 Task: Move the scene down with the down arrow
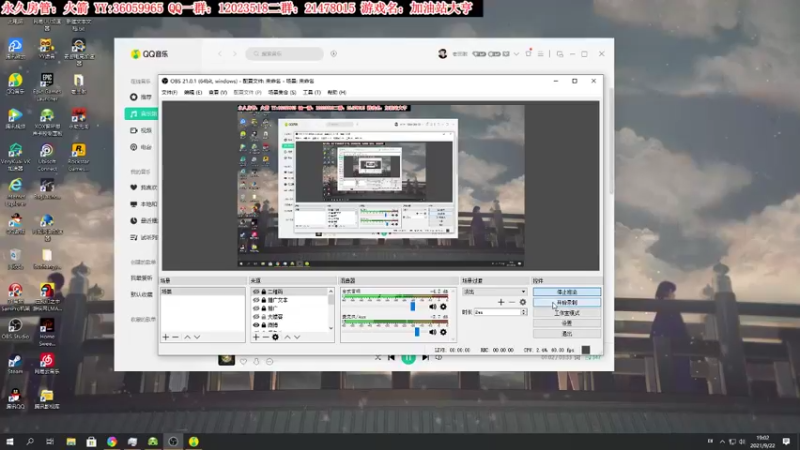[x=197, y=337]
